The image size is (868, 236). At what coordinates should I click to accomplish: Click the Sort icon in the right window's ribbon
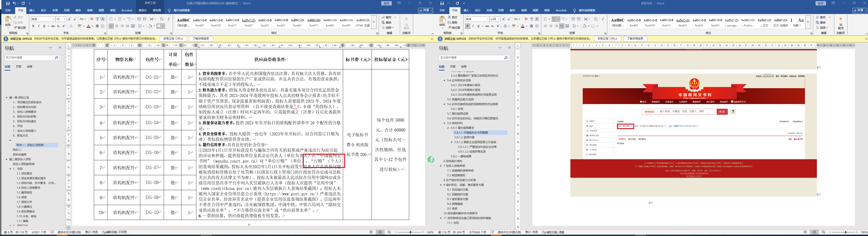coord(596,19)
